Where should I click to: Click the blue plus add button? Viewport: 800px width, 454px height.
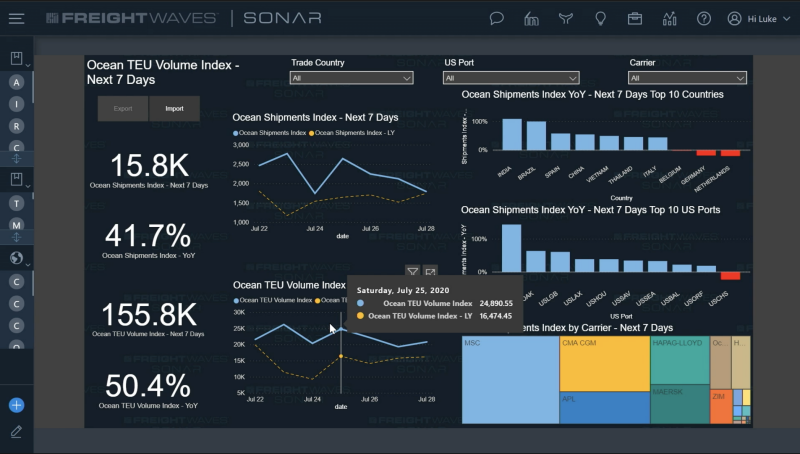click(16, 405)
